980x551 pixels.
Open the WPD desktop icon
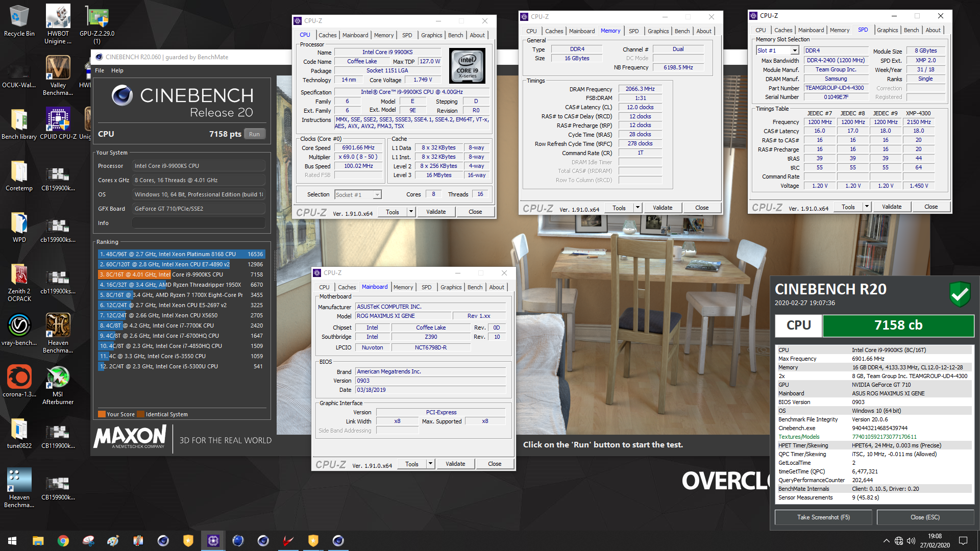(x=19, y=227)
